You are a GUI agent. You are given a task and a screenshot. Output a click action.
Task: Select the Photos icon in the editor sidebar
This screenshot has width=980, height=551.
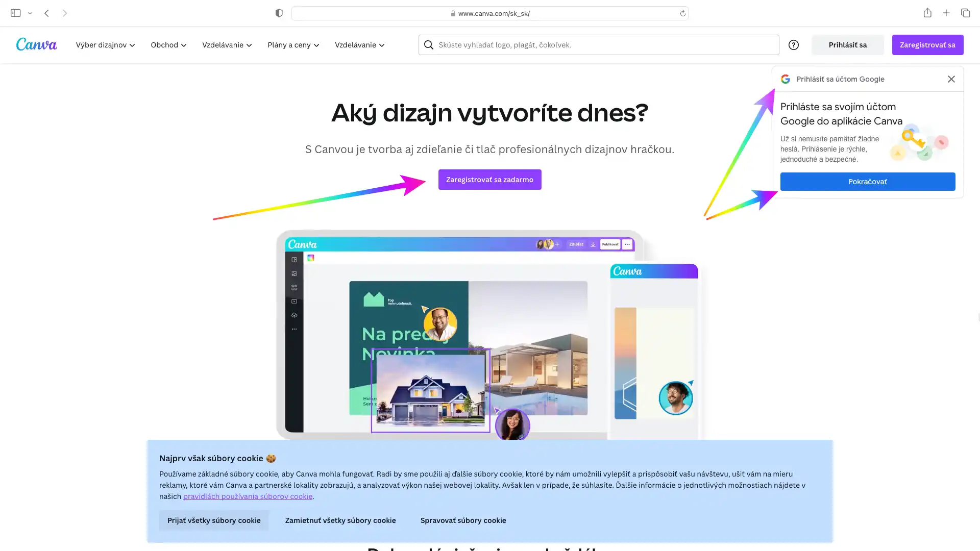click(x=295, y=273)
